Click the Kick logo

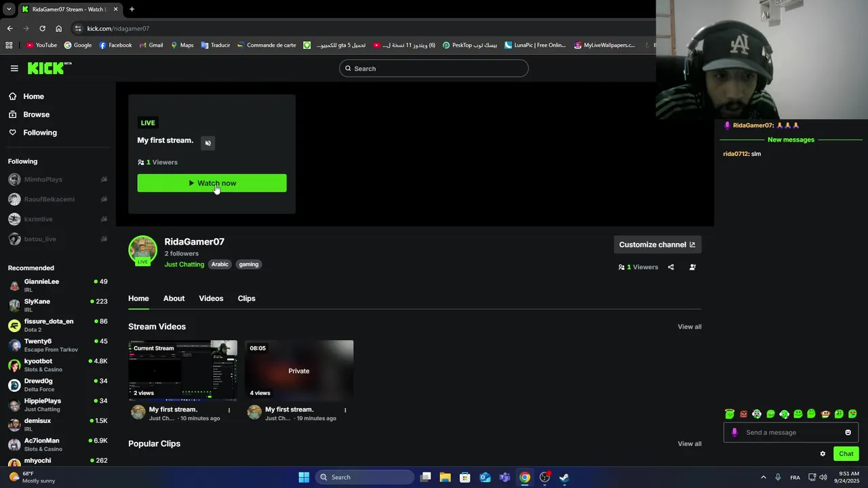49,68
